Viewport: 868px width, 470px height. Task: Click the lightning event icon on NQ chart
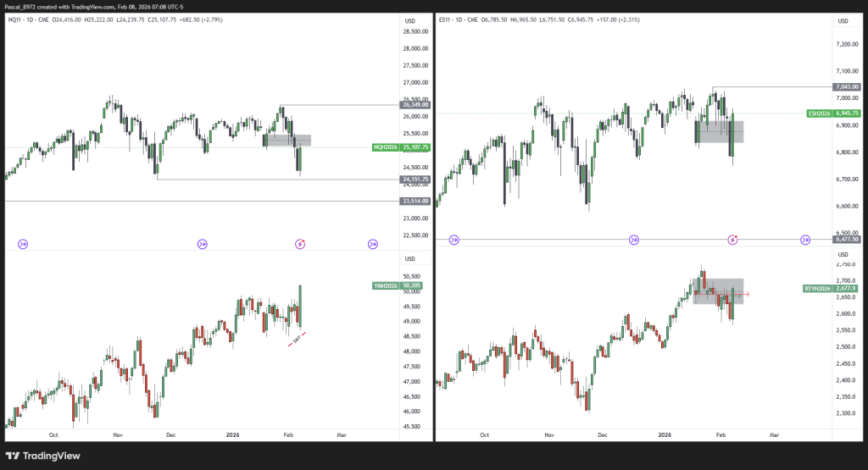[300, 244]
